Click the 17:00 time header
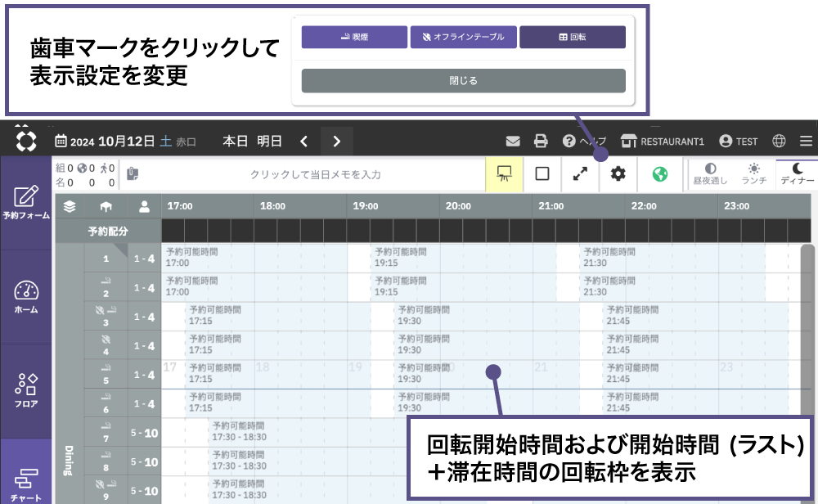 point(180,206)
